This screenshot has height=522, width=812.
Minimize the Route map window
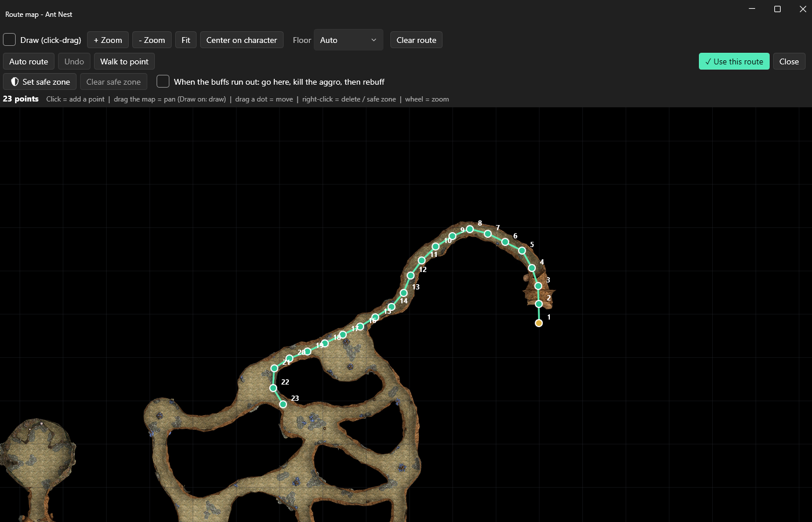tap(752, 9)
